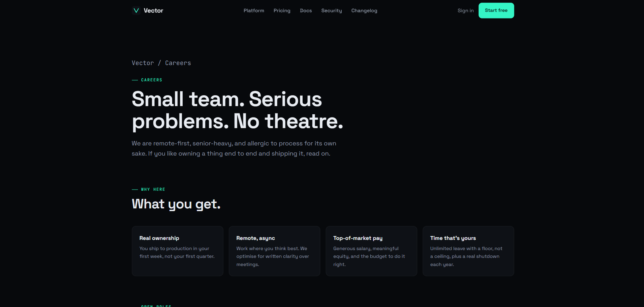644x307 pixels.
Task: Select the Remote, async card title
Action: pyautogui.click(x=256, y=238)
